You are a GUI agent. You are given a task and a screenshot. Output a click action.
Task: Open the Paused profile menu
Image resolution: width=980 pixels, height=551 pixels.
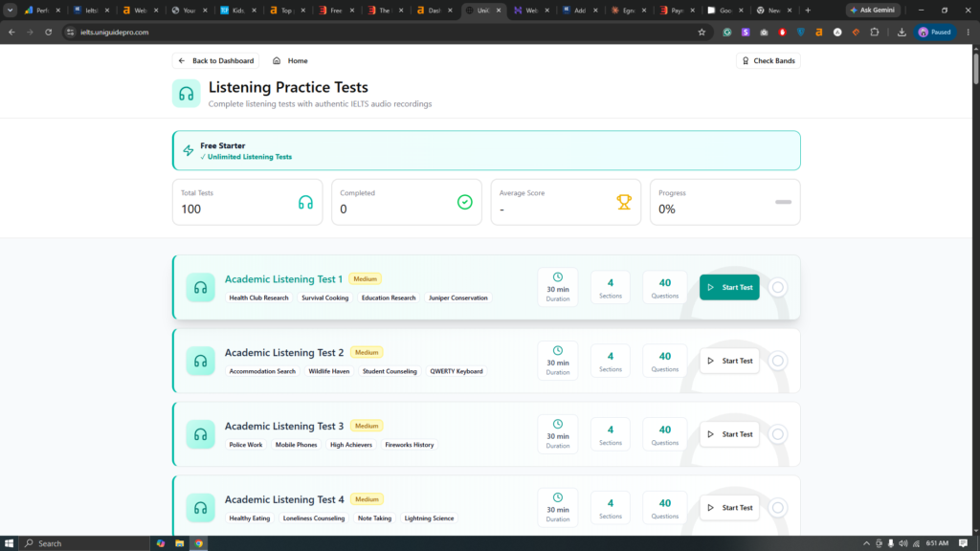935,32
